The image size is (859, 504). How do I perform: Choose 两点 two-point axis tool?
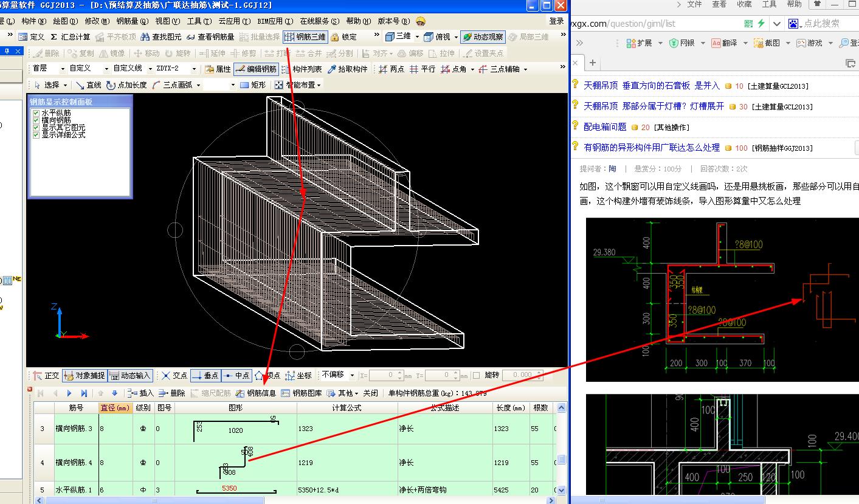[391, 69]
